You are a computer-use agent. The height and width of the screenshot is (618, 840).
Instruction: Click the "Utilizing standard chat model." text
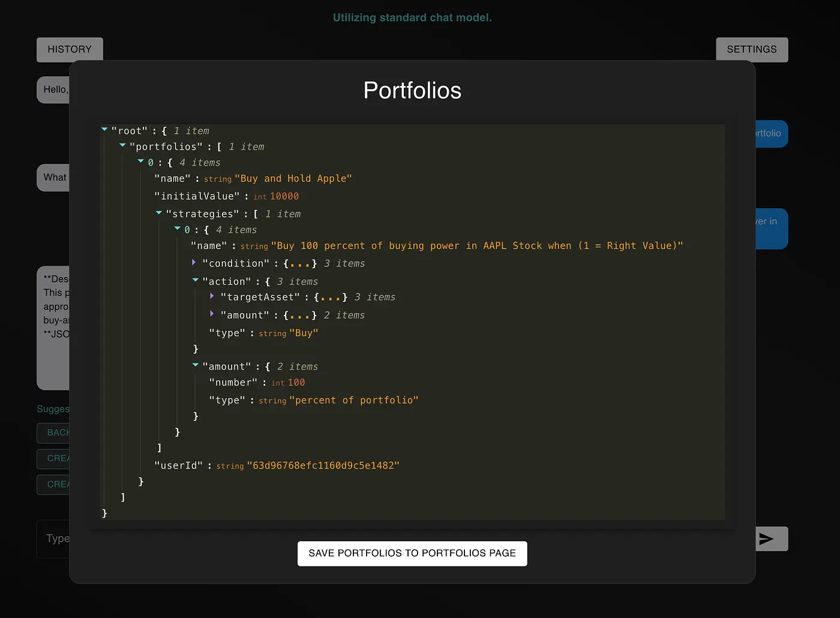pos(412,18)
